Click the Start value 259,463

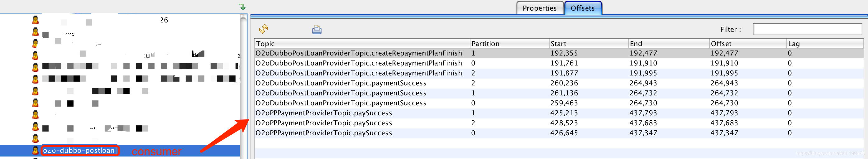564,103
